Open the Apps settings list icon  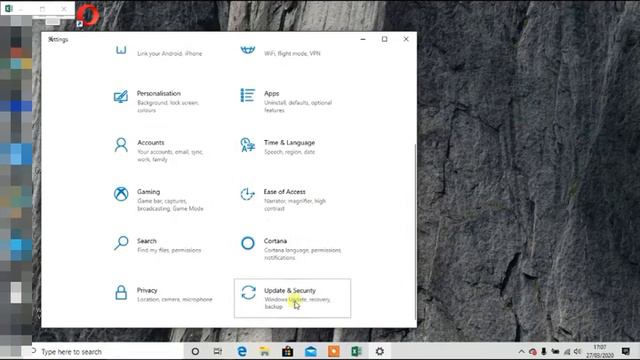point(248,96)
